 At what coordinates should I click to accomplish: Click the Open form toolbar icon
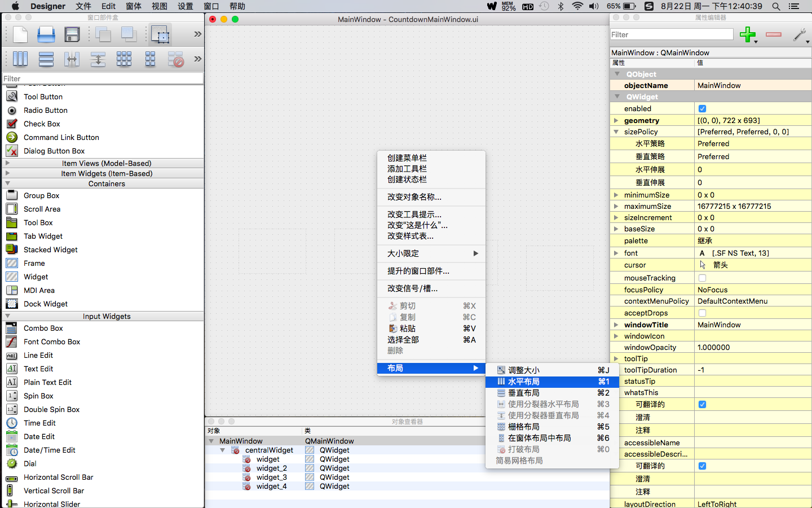(x=46, y=34)
